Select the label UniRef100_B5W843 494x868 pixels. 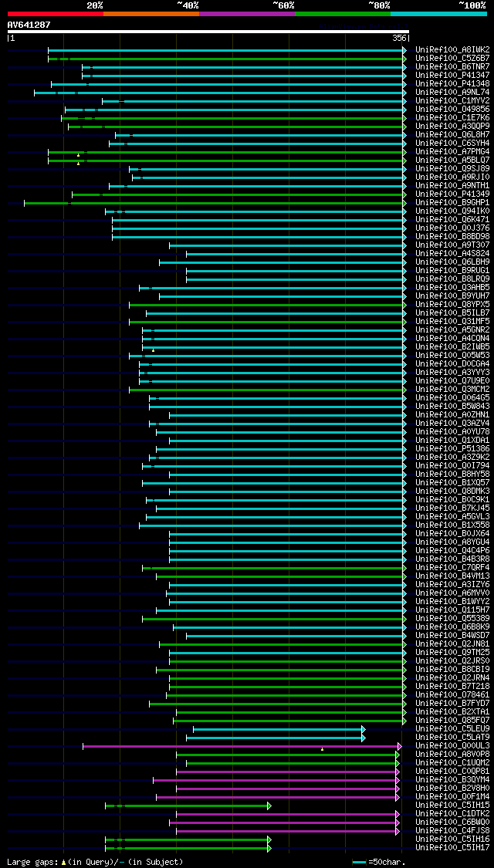452,407
